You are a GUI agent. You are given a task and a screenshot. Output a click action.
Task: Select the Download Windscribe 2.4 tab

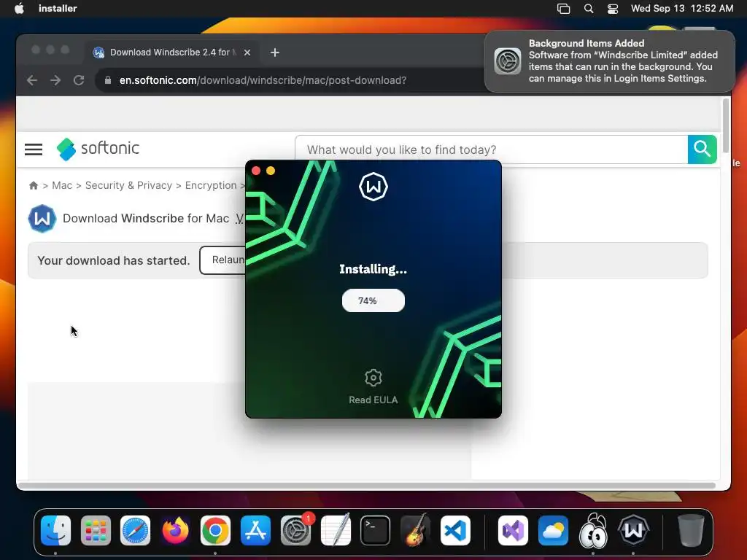[x=171, y=52]
